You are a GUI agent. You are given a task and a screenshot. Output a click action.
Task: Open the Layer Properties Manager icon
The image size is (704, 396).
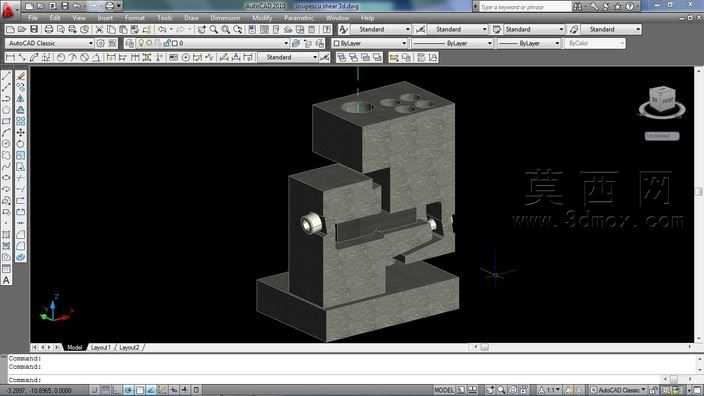[130, 44]
